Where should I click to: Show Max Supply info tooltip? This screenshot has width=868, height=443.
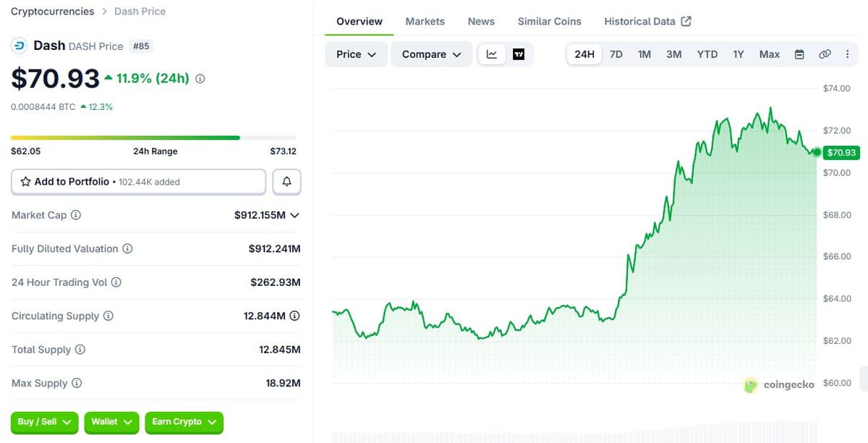[x=77, y=383]
